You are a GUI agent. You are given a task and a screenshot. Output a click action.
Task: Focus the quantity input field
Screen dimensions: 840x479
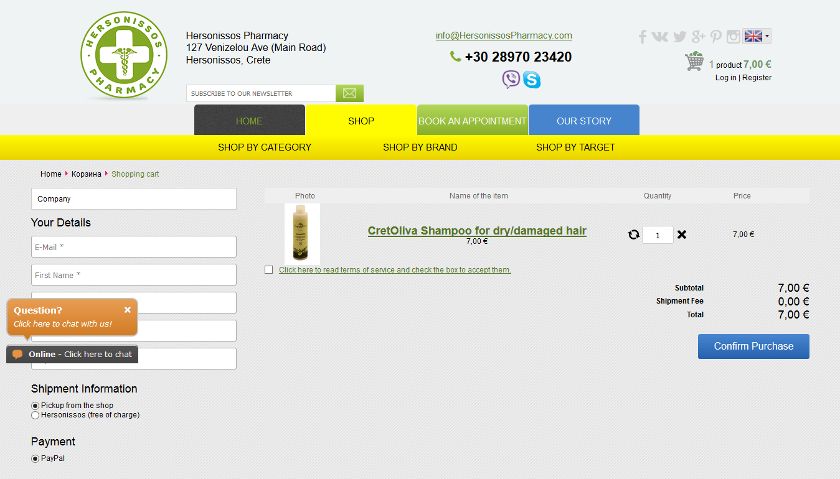pyautogui.click(x=657, y=235)
